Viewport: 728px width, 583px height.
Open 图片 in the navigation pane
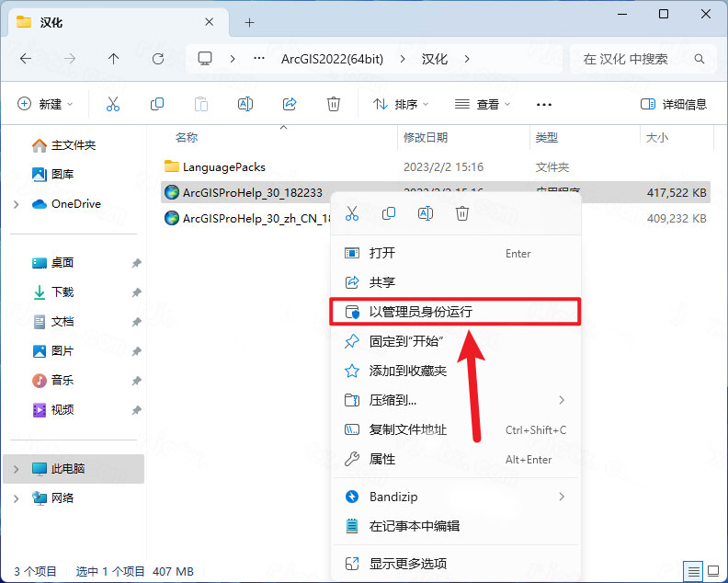point(53,350)
